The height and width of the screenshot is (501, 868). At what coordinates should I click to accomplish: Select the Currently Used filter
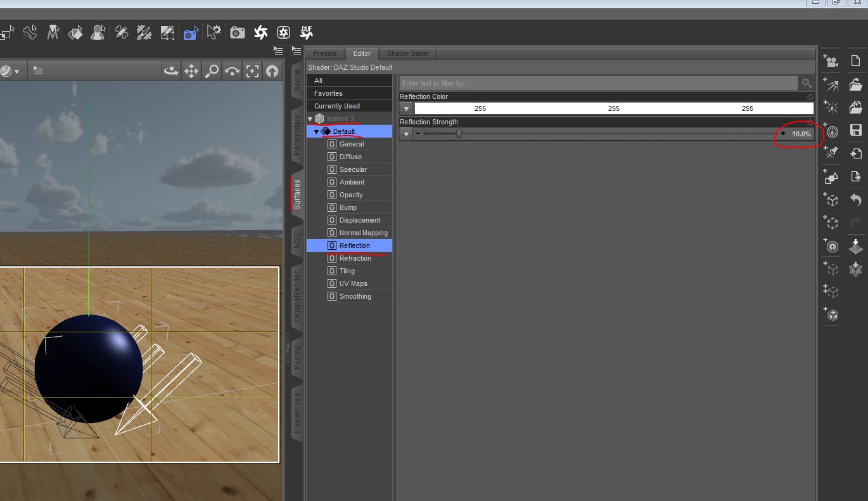(336, 106)
